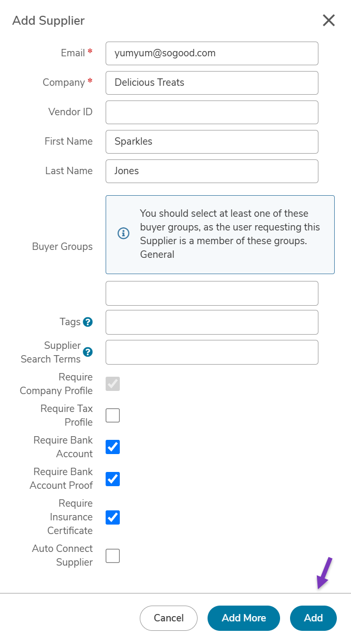
Task: Uncheck Require Insurance Certificate
Action: pyautogui.click(x=112, y=517)
